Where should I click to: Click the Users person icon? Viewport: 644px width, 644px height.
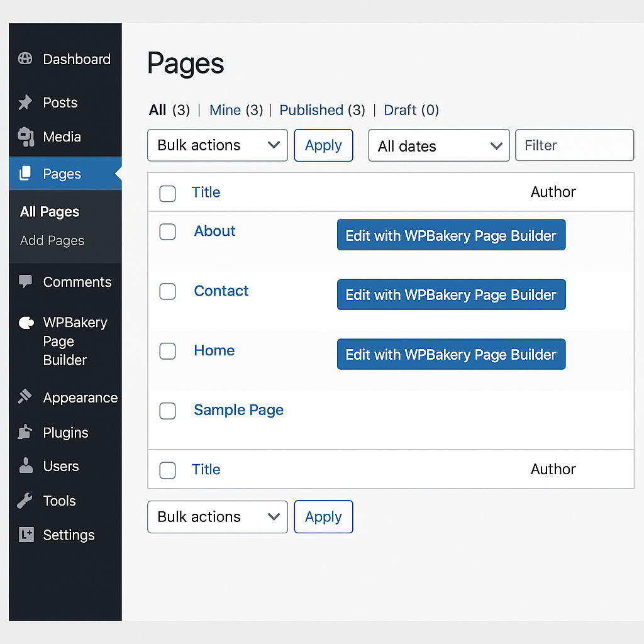[x=26, y=465]
